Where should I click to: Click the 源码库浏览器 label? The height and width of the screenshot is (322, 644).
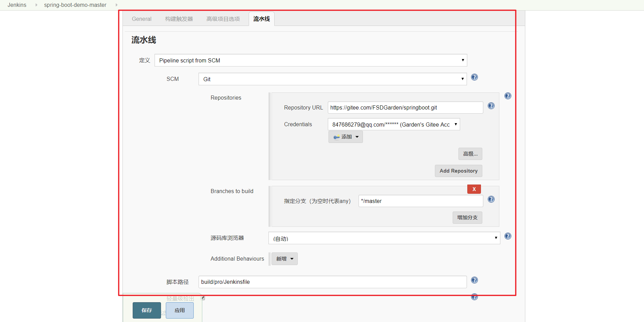pos(227,238)
